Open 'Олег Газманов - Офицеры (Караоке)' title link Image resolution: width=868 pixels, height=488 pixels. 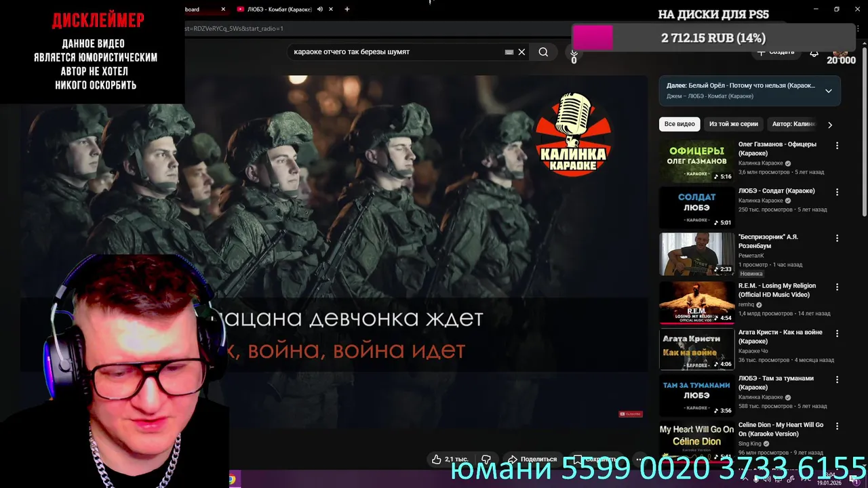[x=777, y=148]
